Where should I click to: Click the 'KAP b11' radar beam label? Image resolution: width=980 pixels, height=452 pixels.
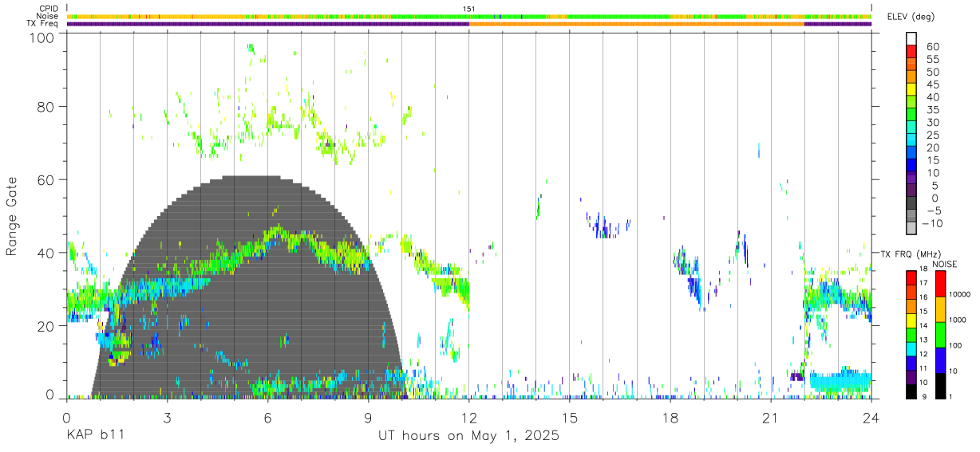(x=94, y=436)
